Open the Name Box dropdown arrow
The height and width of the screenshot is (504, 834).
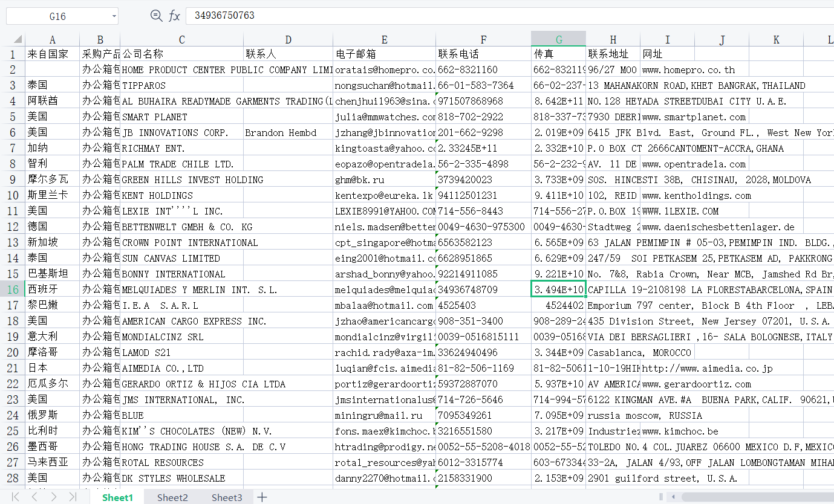pos(114,16)
